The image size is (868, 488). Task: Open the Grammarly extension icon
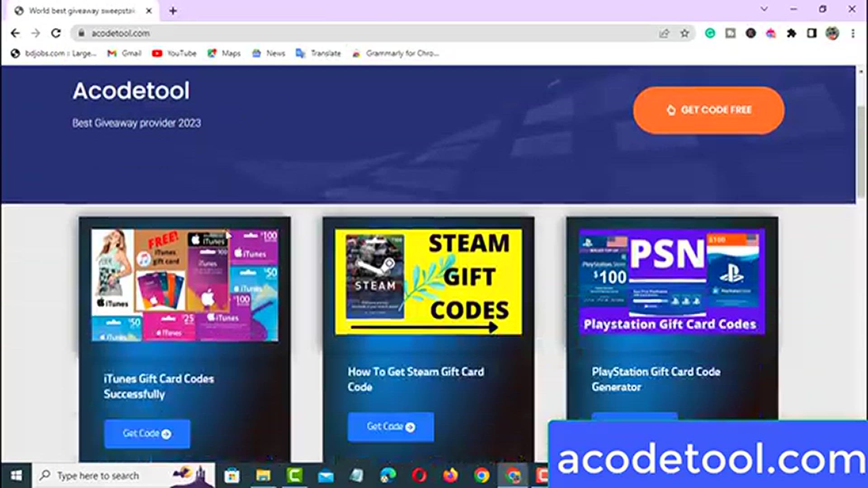(x=710, y=33)
